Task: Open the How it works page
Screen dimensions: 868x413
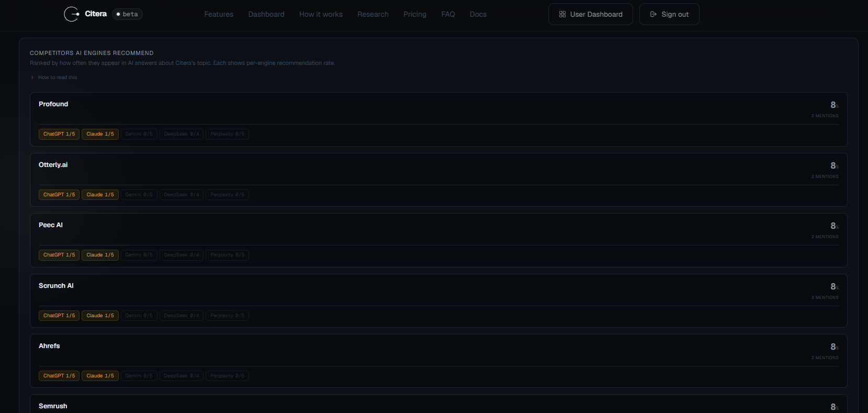Action: pos(321,14)
